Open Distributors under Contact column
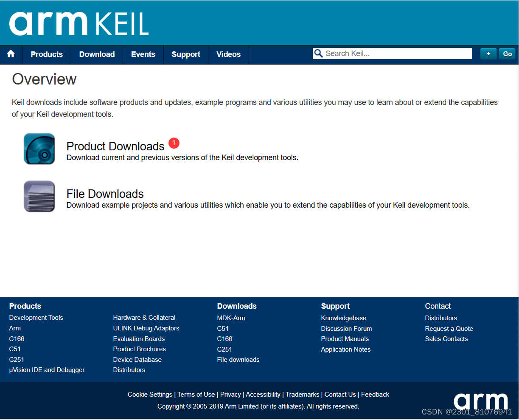 click(x=441, y=318)
